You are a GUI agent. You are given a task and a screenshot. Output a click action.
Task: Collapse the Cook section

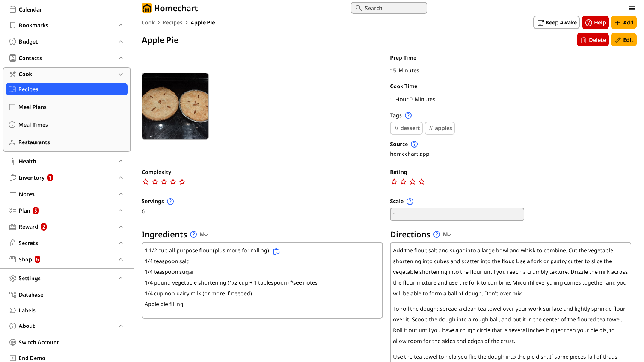[121, 74]
